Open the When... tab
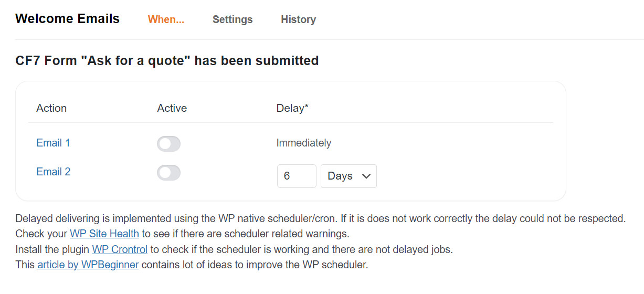 click(166, 19)
